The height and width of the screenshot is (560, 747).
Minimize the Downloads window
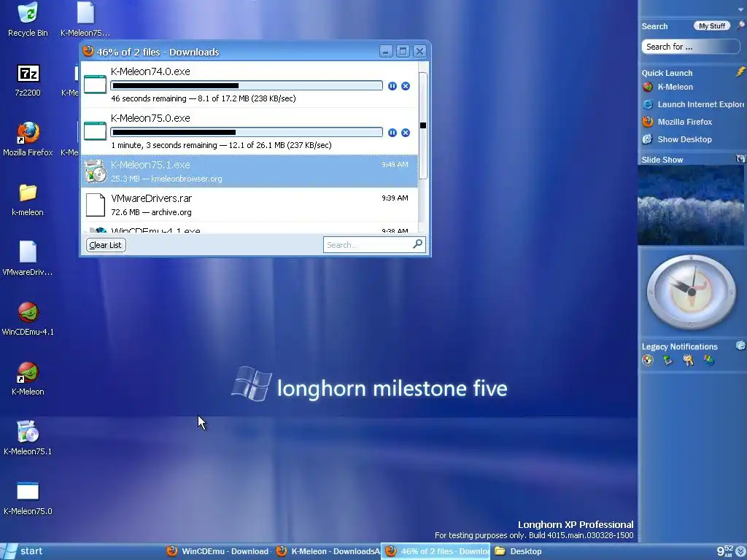point(386,51)
